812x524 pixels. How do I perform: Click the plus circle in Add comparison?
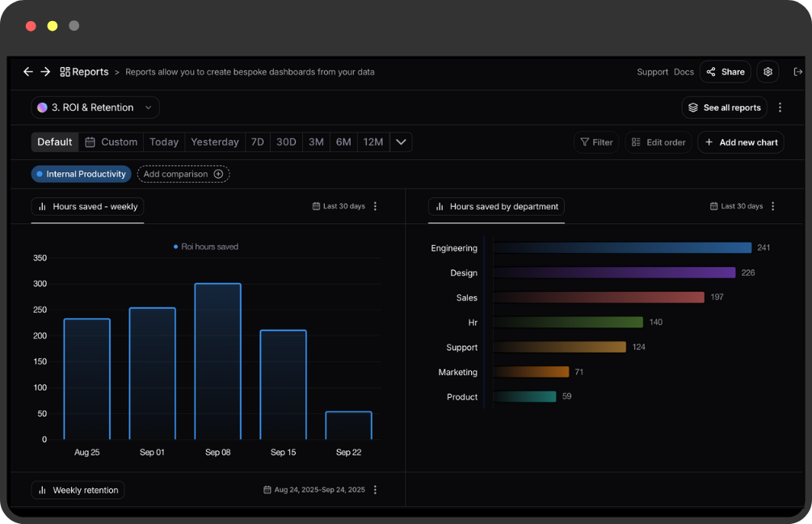coord(218,174)
